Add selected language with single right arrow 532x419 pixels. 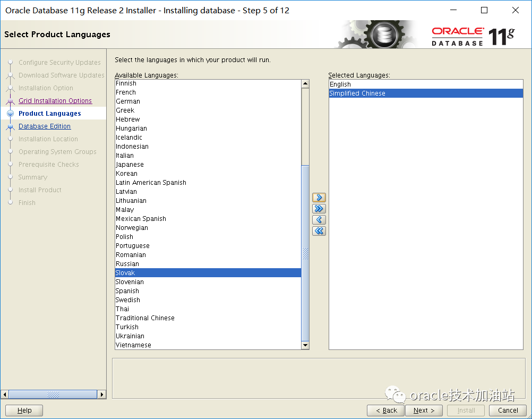coord(319,198)
